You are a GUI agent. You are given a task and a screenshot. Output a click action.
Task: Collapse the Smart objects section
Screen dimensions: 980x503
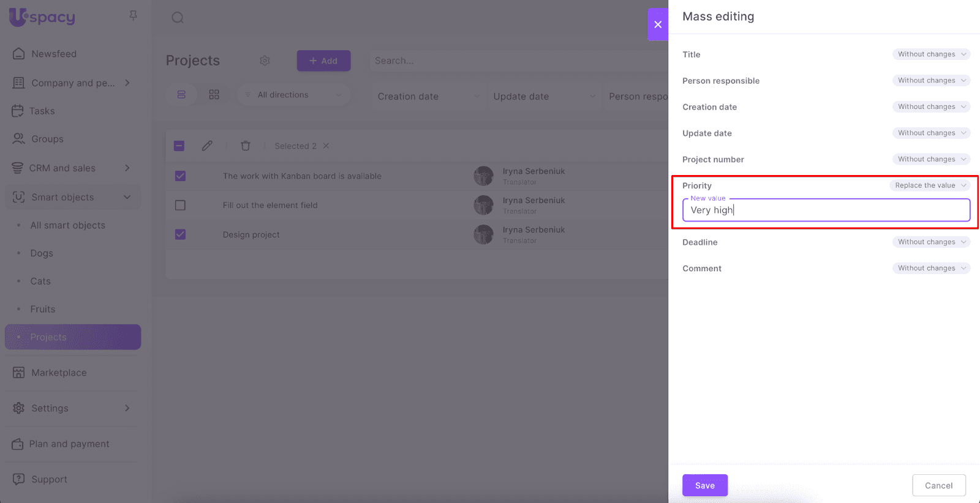pyautogui.click(x=127, y=197)
